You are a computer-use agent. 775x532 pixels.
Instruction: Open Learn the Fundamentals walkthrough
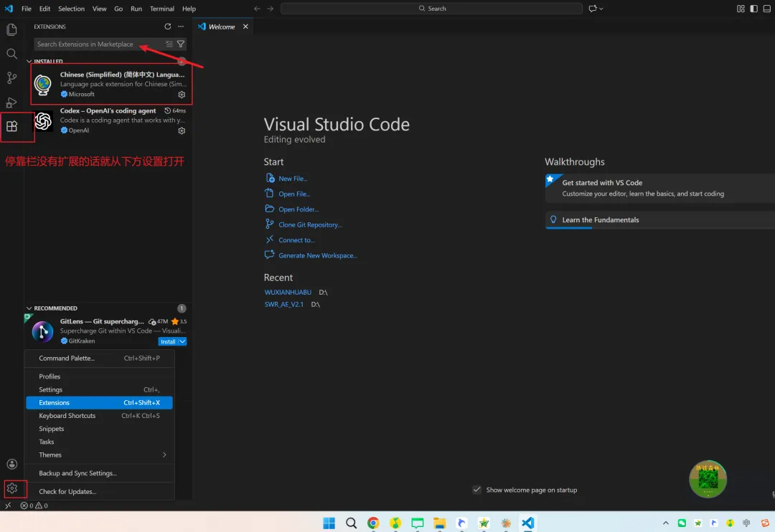tap(659, 220)
